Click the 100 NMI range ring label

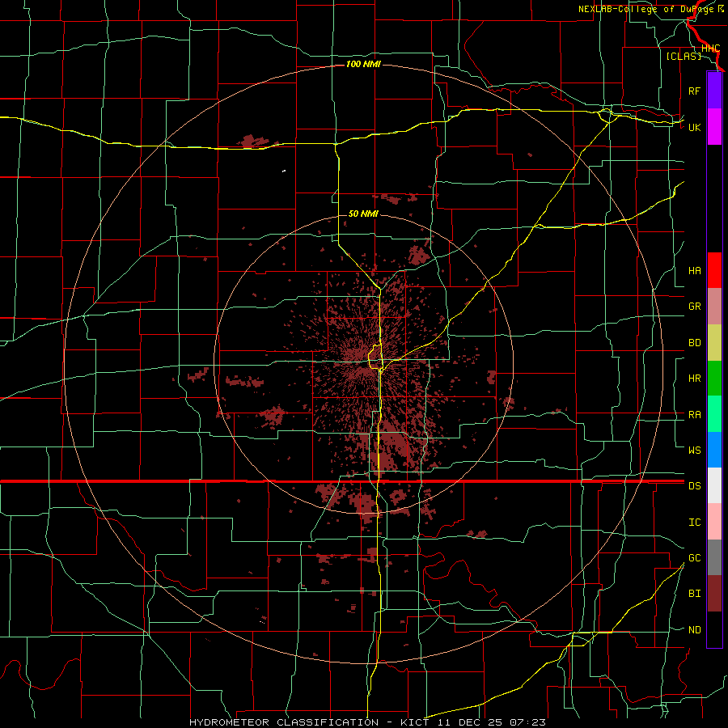pyautogui.click(x=363, y=64)
